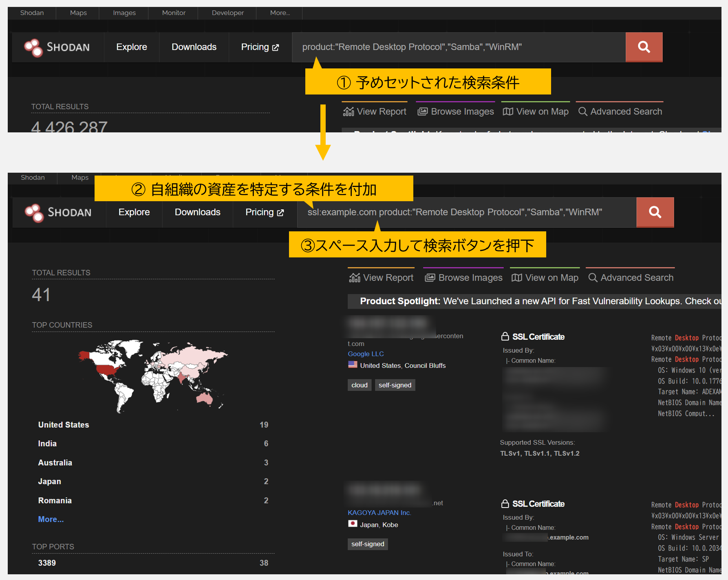Click Explore in lower navigation bar
This screenshot has height=580, width=728.
134,212
